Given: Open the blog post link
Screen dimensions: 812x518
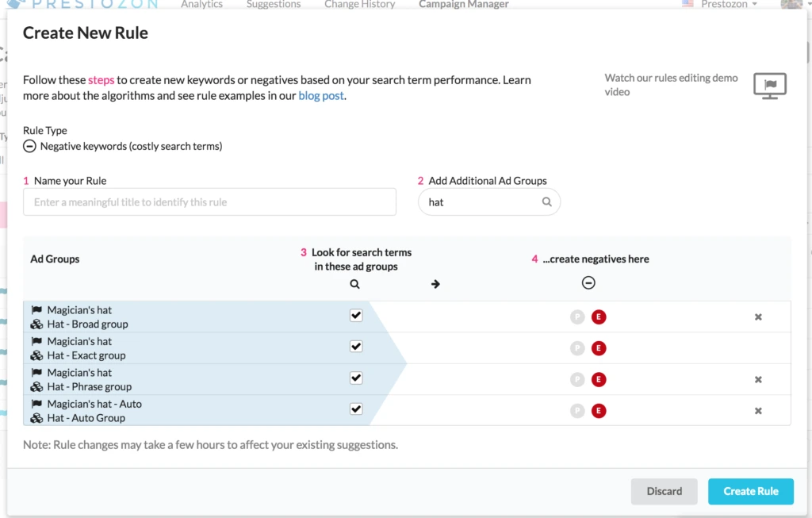Looking at the screenshot, I should 321,96.
